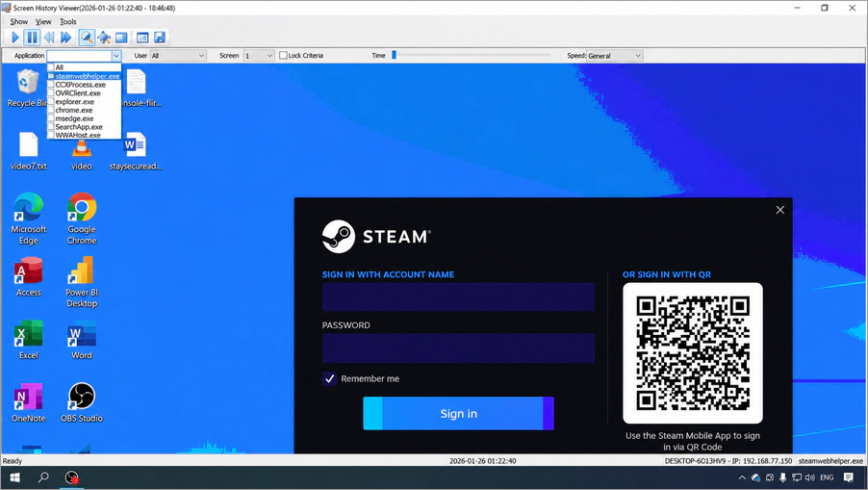Open the Screen number dropdown
The height and width of the screenshot is (490, 868).
click(259, 56)
